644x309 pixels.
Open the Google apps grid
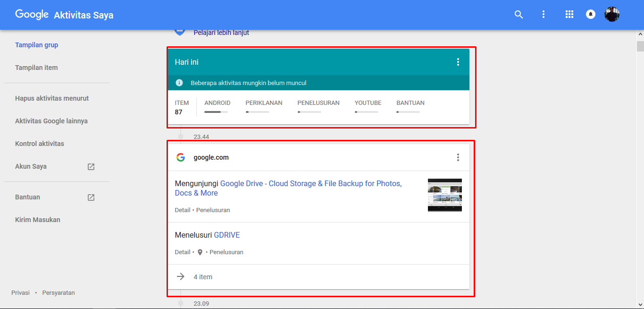569,15
